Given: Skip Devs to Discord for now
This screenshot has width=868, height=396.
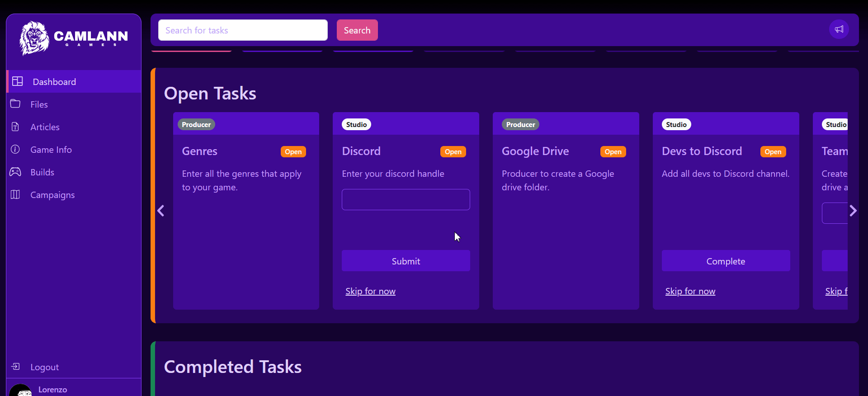Looking at the screenshot, I should pos(690,291).
